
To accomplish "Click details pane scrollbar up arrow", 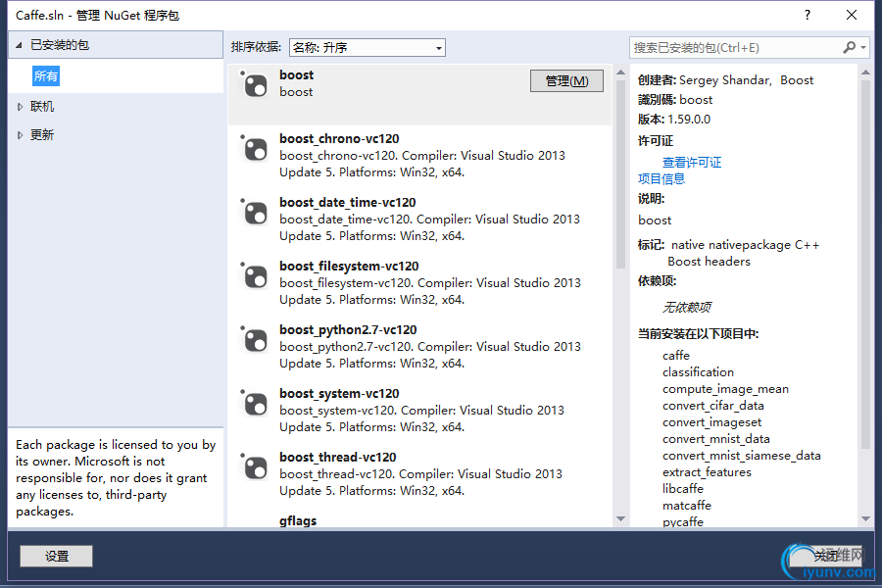I will (865, 72).
